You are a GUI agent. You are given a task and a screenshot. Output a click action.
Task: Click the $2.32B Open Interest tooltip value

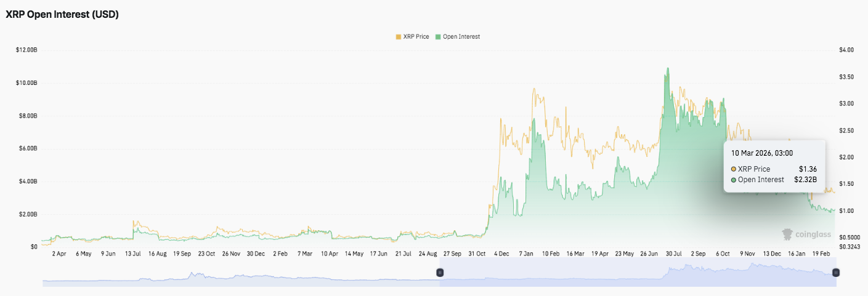point(805,180)
